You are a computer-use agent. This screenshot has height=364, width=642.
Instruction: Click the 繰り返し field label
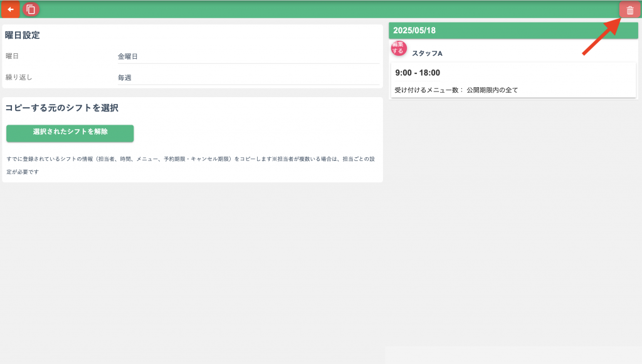pyautogui.click(x=18, y=78)
